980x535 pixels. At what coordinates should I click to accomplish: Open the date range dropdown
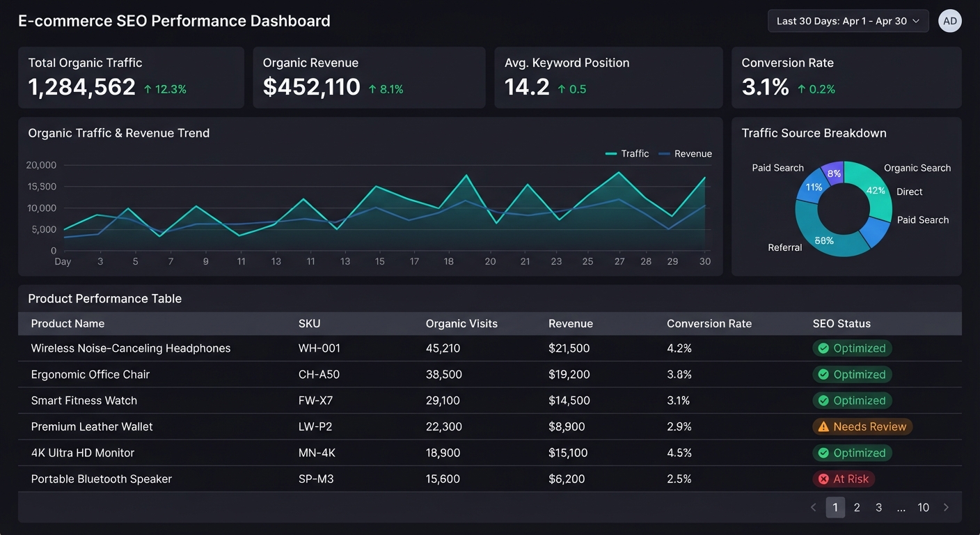coord(848,21)
